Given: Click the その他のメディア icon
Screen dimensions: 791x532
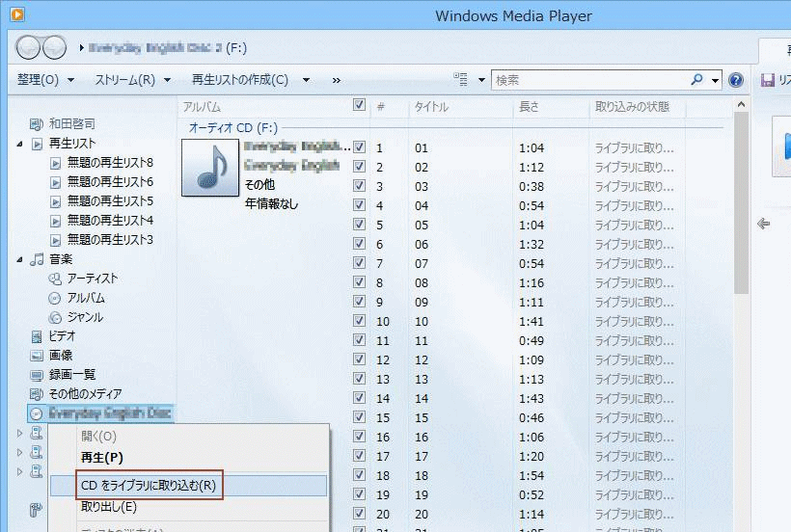Looking at the screenshot, I should click(37, 394).
